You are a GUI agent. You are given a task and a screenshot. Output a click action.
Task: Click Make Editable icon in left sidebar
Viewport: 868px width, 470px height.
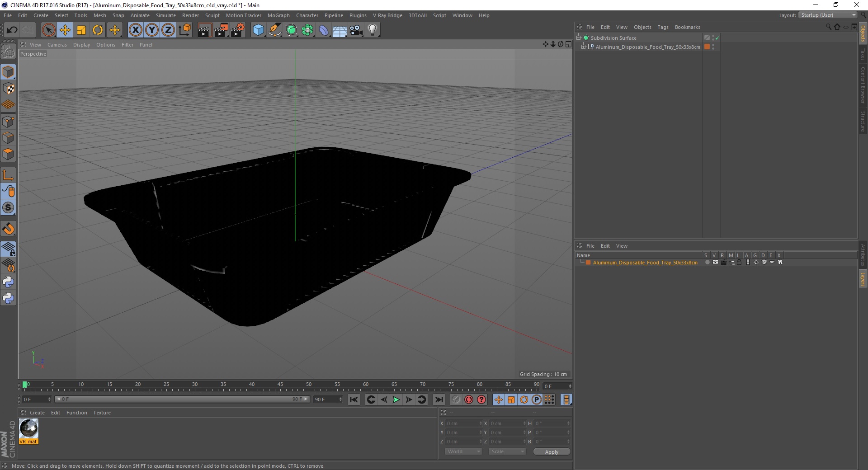pyautogui.click(x=8, y=51)
